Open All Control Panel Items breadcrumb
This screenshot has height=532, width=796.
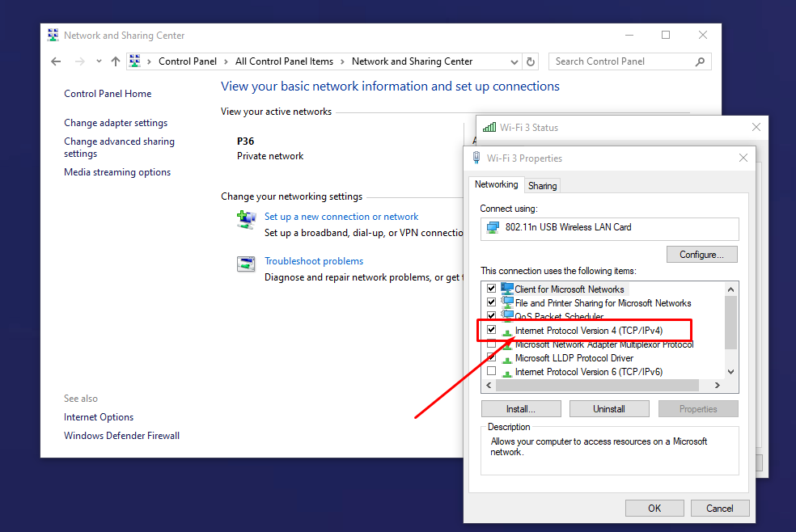(x=284, y=61)
